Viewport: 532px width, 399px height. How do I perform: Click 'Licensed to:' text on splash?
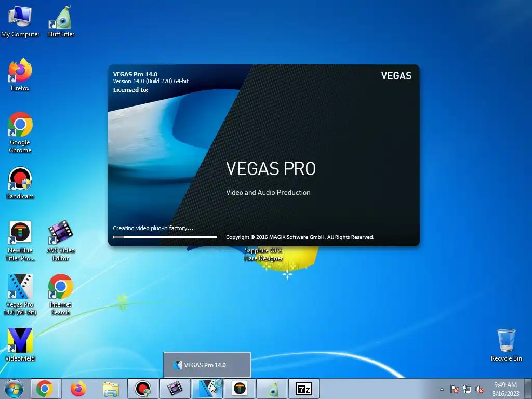(x=130, y=90)
